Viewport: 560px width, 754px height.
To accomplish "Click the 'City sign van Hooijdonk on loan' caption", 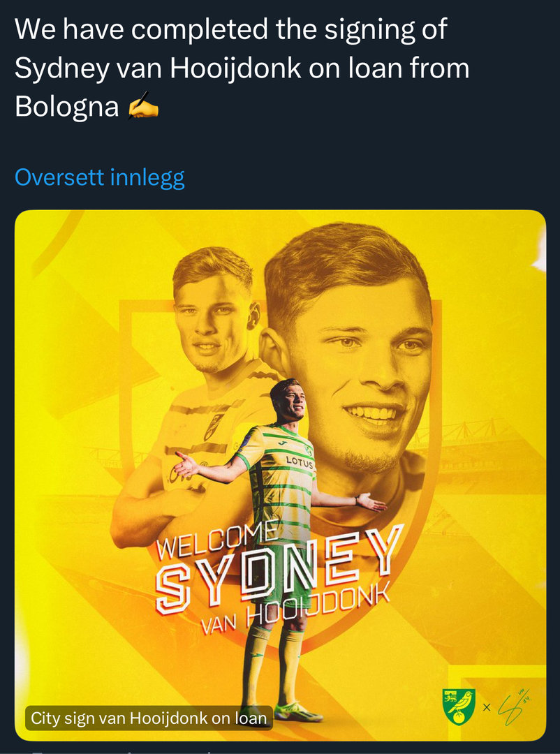I will pyautogui.click(x=149, y=717).
